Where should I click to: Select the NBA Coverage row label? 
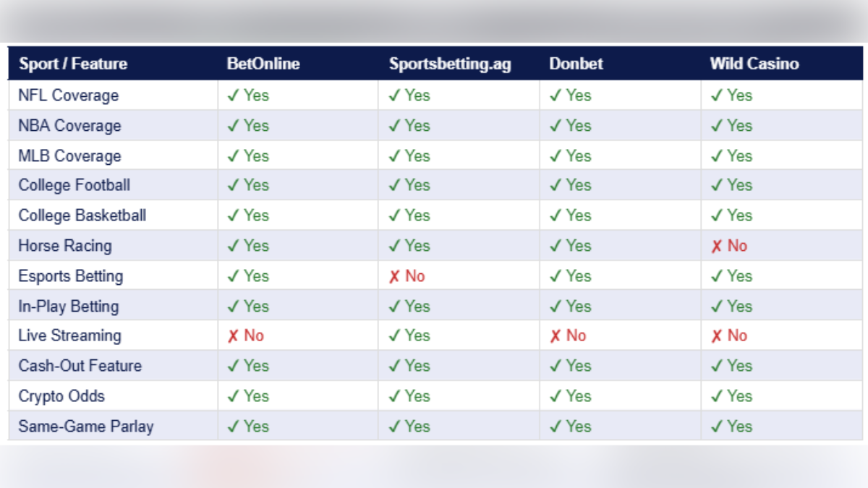[69, 126]
